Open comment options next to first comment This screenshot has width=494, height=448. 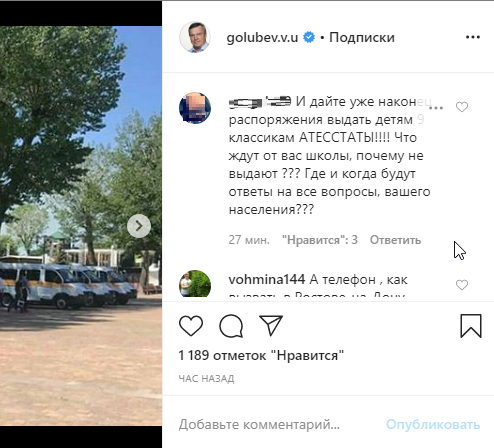pyautogui.click(x=436, y=108)
